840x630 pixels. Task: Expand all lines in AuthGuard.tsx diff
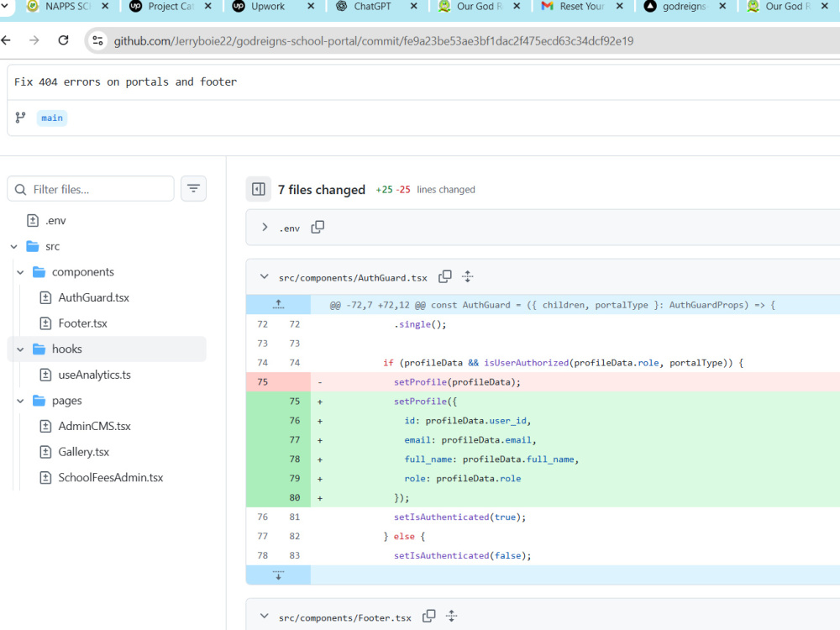(468, 276)
